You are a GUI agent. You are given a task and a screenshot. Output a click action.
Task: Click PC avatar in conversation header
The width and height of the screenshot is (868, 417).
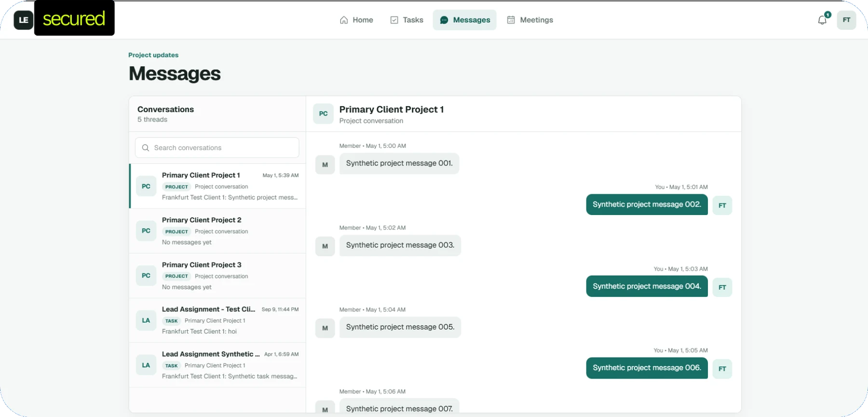[323, 114]
